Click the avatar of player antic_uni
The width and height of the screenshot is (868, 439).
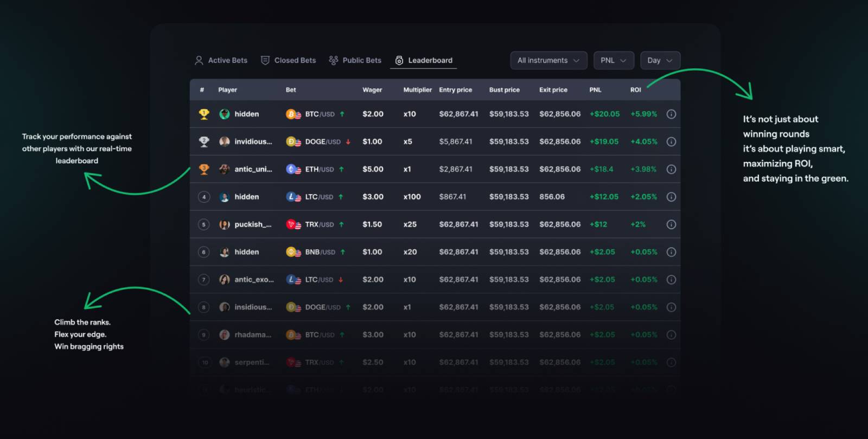pyautogui.click(x=224, y=169)
